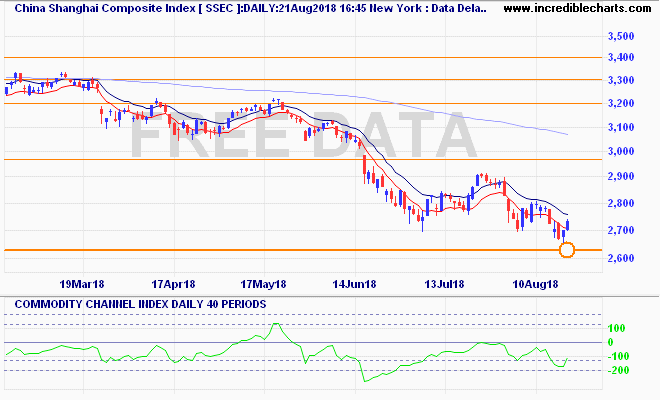The width and height of the screenshot is (660, 400).
Task: Click the 3,000 price axis label
Action: [x=621, y=151]
